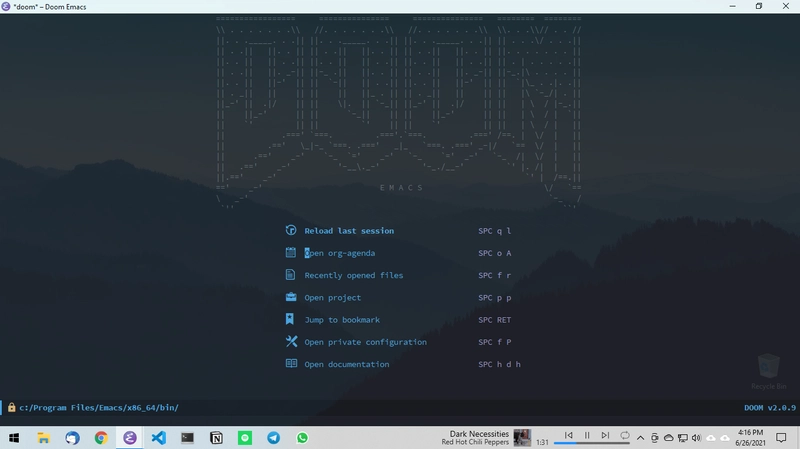This screenshot has height=449, width=800.
Task: Toggle repeat in the taskbar music player
Action: [624, 435]
